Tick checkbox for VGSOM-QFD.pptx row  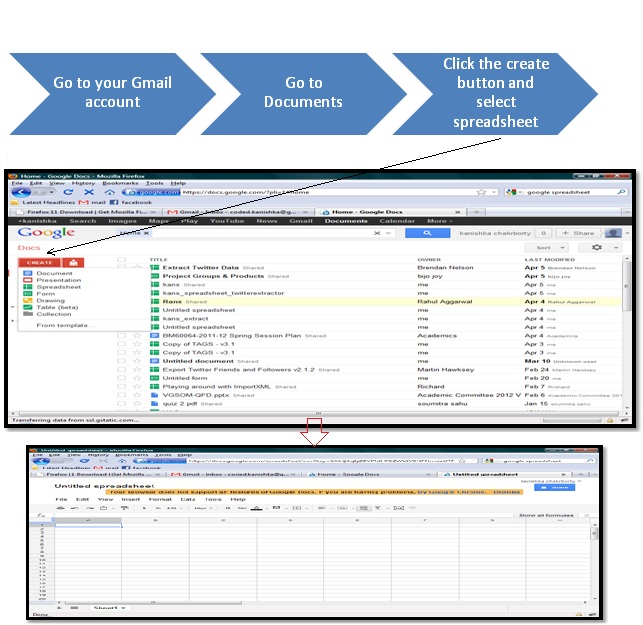[121, 395]
